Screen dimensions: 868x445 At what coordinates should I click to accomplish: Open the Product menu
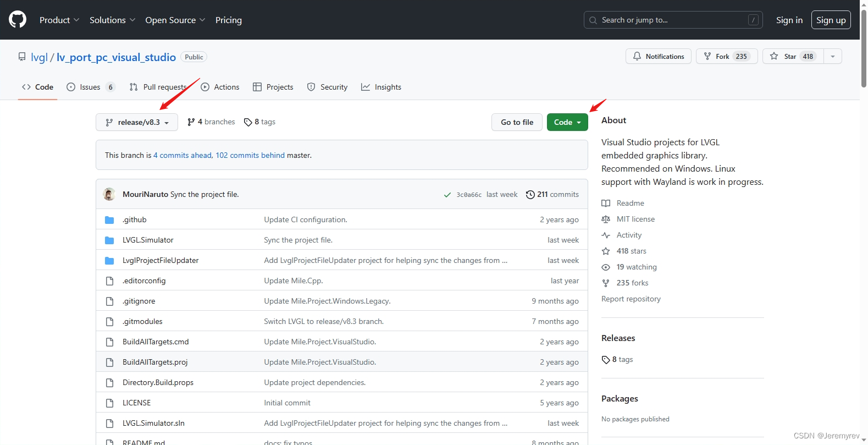click(59, 20)
